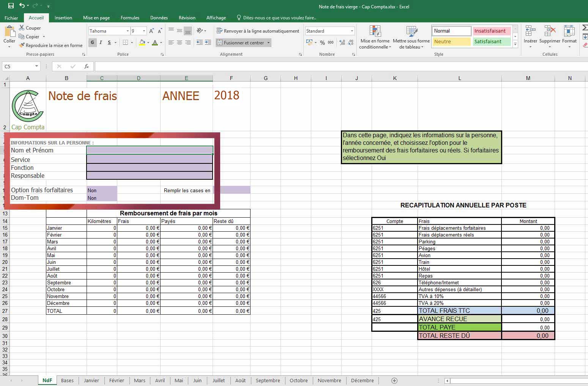Align text left in the cell

click(171, 42)
